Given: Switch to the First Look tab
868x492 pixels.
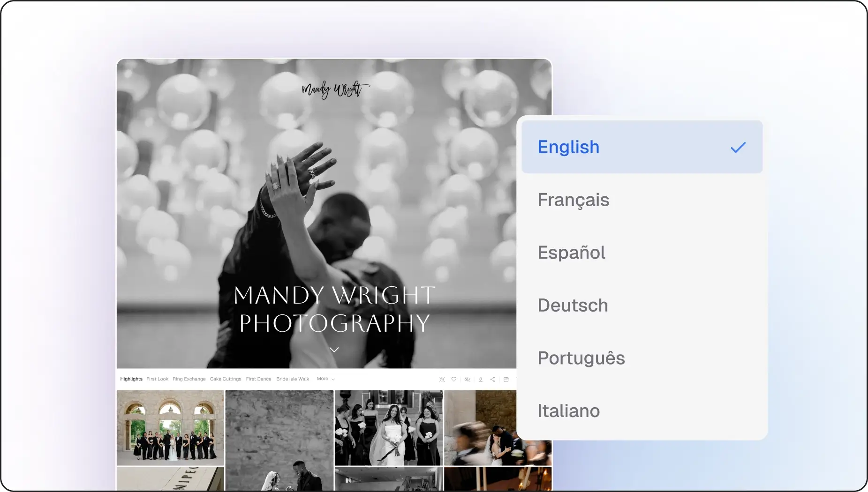Looking at the screenshot, I should pyautogui.click(x=157, y=379).
